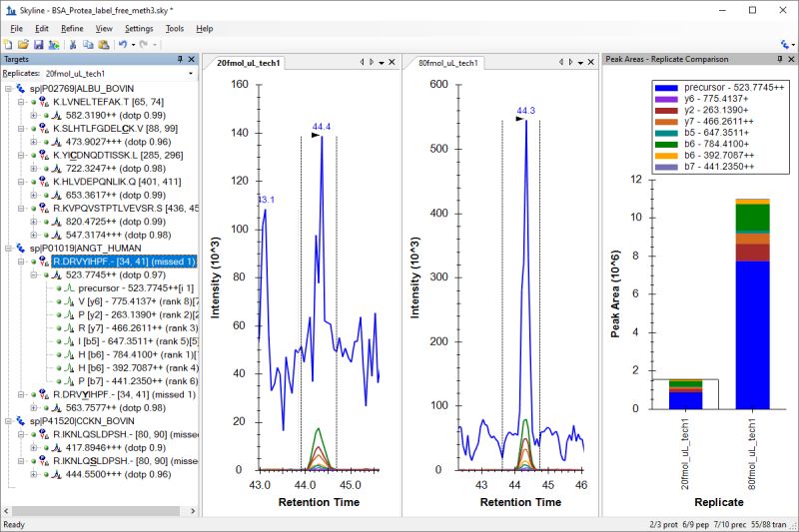Viewport: 799px width, 532px height.
Task: Click the orange y7 - 466.2611++ legend swatch
Action: [666, 122]
